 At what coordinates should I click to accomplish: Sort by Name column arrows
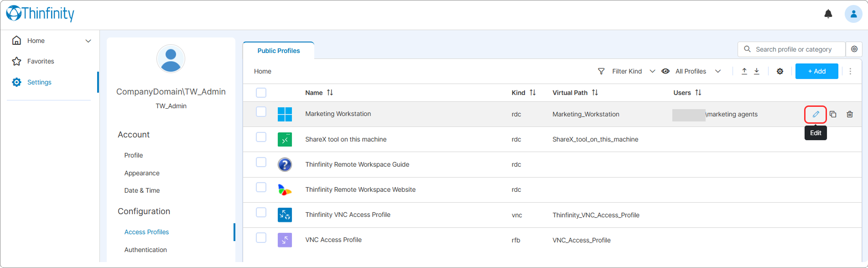[330, 93]
